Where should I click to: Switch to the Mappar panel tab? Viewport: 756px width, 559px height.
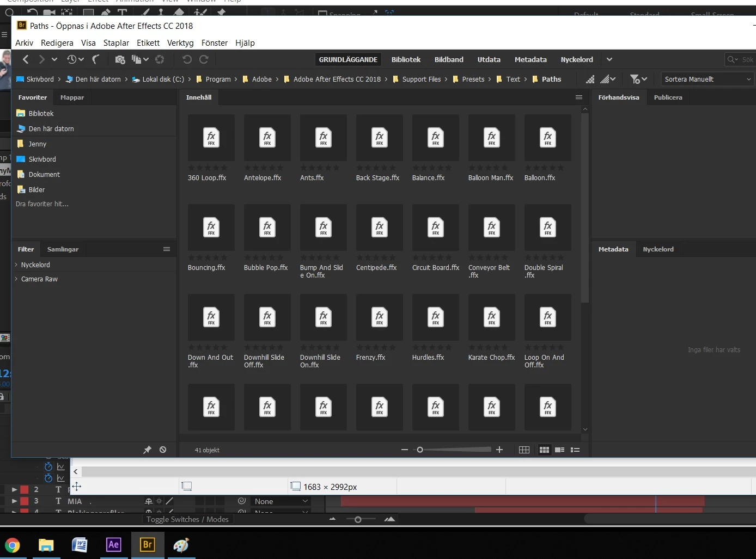pos(72,97)
